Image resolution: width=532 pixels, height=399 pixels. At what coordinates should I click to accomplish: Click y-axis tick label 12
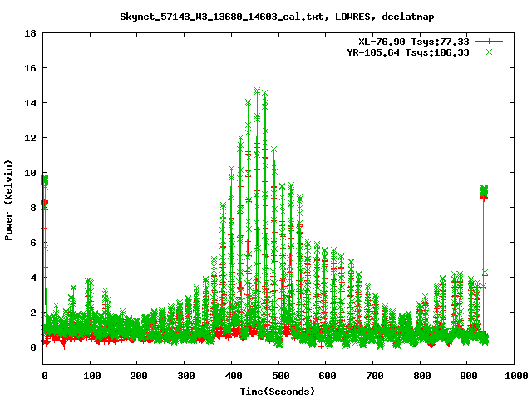[30, 138]
